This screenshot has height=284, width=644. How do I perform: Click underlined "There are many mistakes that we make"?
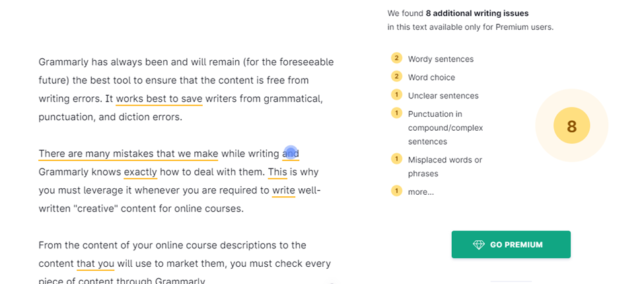coord(128,154)
